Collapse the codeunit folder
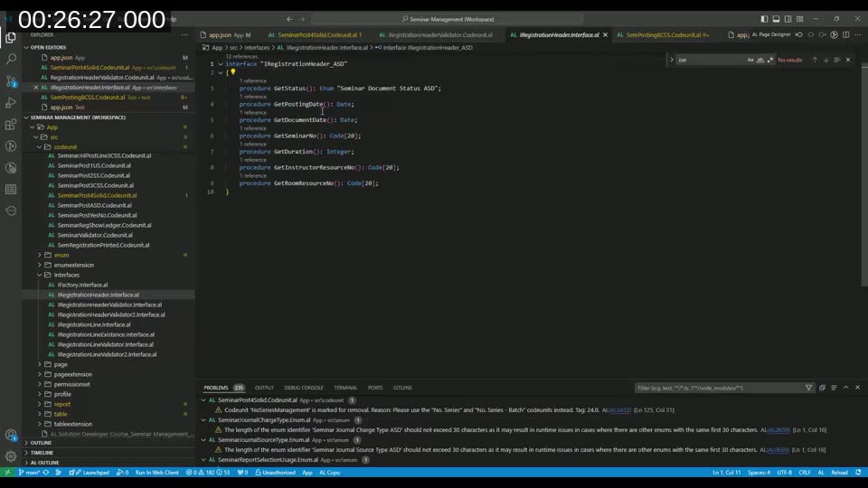The image size is (868, 488). click(x=39, y=147)
